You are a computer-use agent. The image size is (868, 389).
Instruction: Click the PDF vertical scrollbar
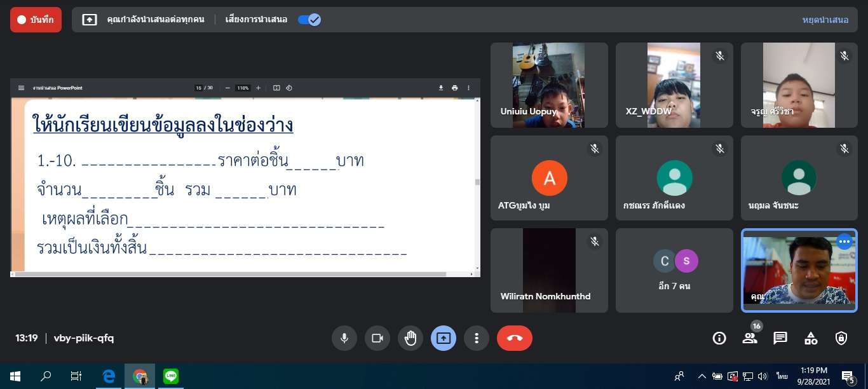[x=478, y=182]
